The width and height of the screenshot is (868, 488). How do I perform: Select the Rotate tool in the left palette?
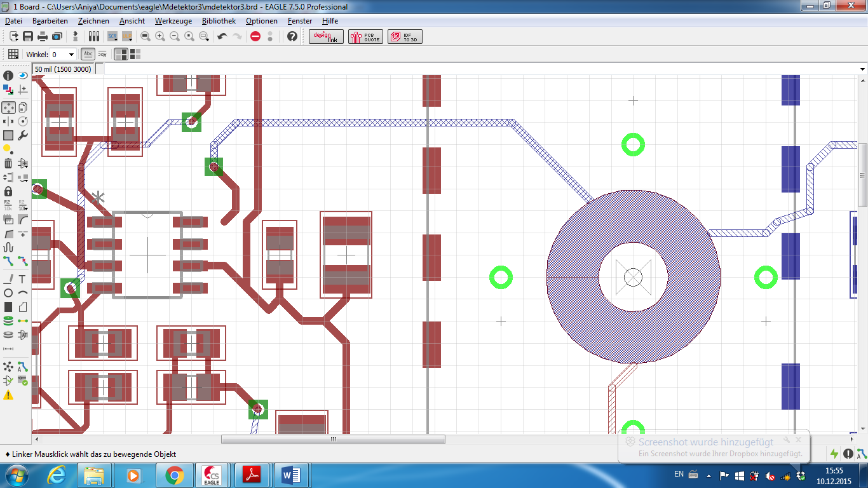23,121
